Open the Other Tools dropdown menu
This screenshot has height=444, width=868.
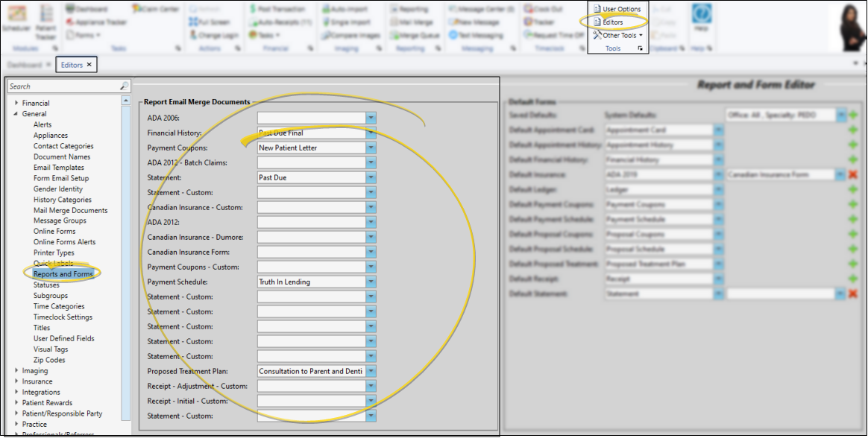tap(616, 35)
